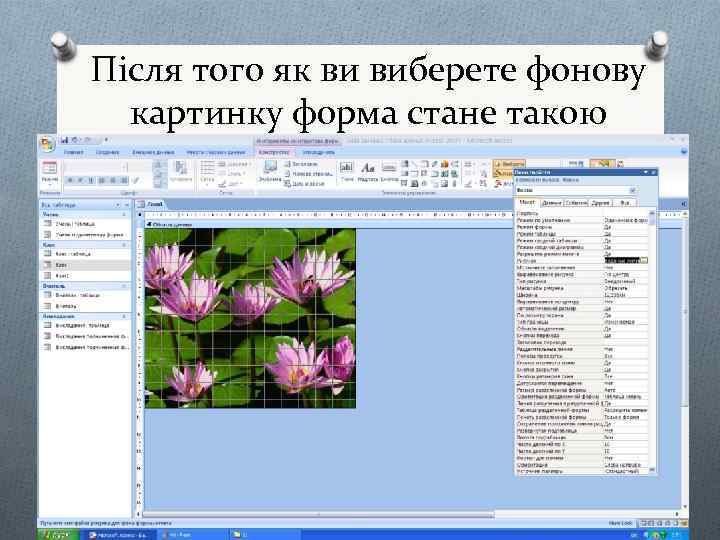Activate Microsoft Access taskbar button

point(119,535)
